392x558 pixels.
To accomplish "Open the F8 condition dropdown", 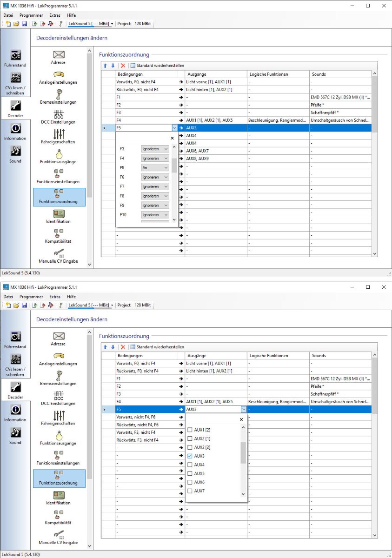I will [x=155, y=196].
